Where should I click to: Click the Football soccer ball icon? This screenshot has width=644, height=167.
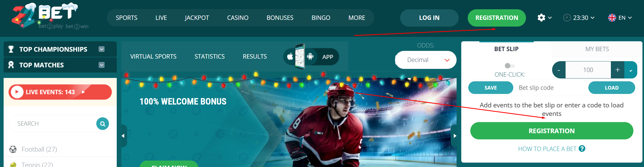[13, 149]
